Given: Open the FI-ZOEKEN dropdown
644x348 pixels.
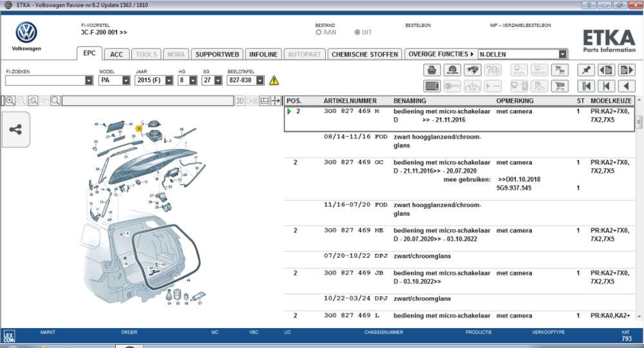Looking at the screenshot, I should (89, 81).
